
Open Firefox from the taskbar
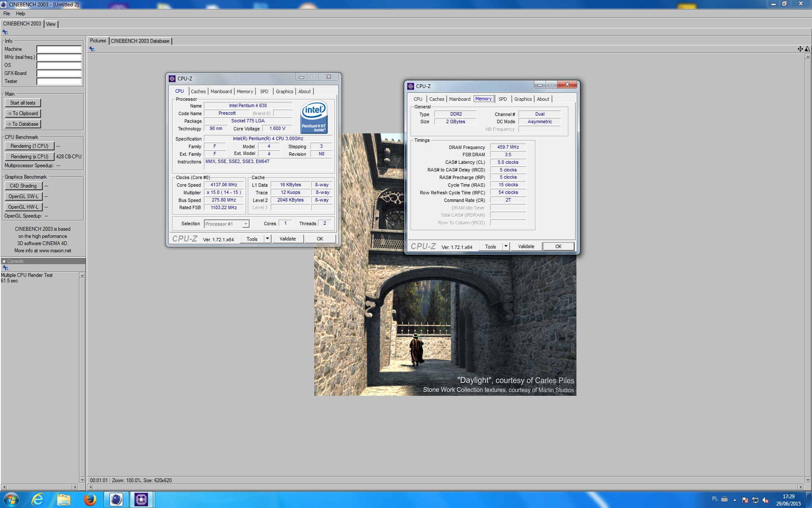coord(90,500)
